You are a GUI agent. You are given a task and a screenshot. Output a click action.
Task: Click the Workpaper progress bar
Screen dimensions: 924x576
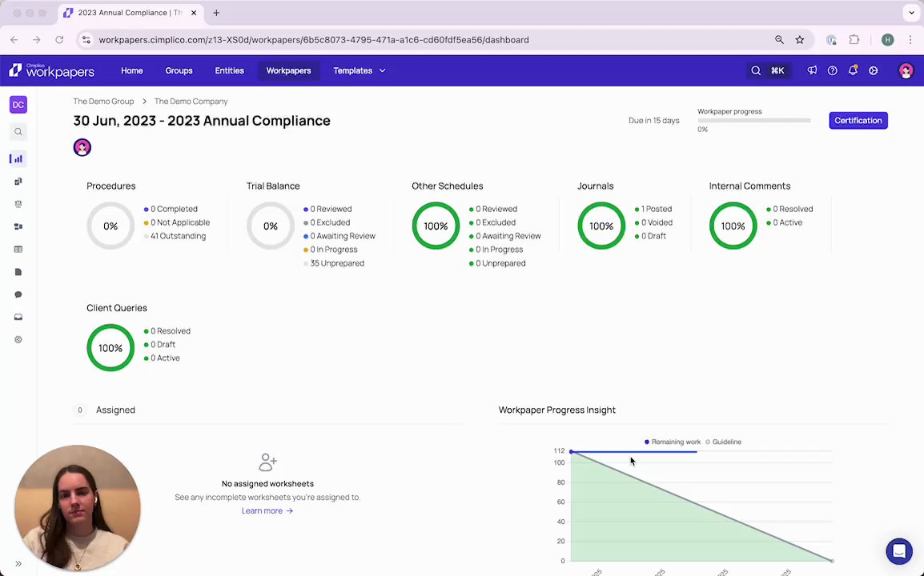click(x=754, y=120)
